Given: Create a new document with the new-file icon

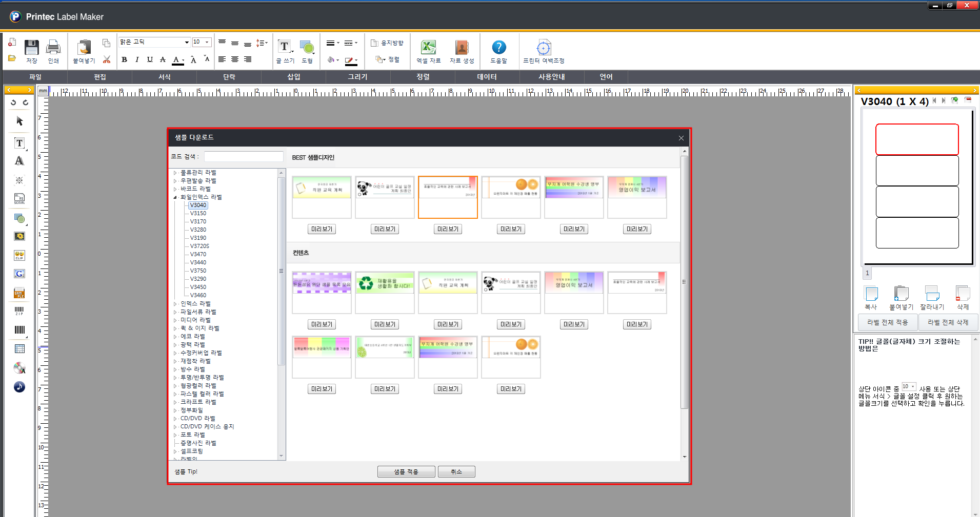Looking at the screenshot, I should [12, 43].
